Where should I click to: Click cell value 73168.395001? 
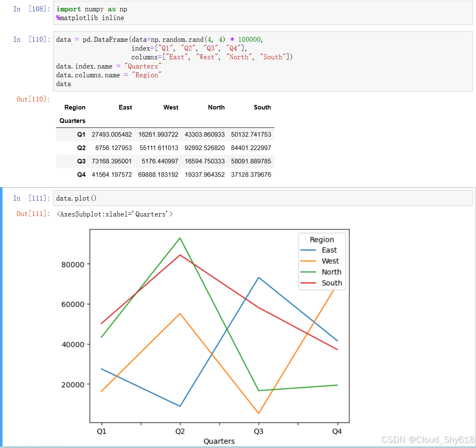pyautogui.click(x=112, y=161)
